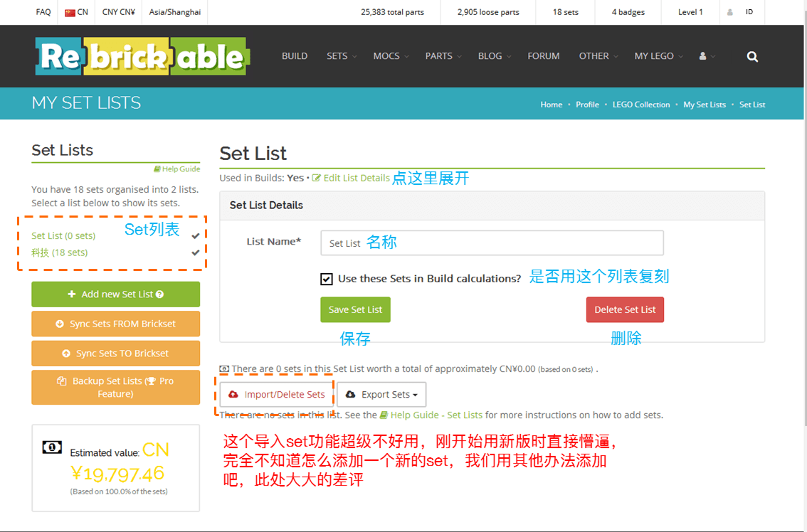This screenshot has height=532, width=807.
Task: Open the search magnifier icon
Action: coord(752,57)
